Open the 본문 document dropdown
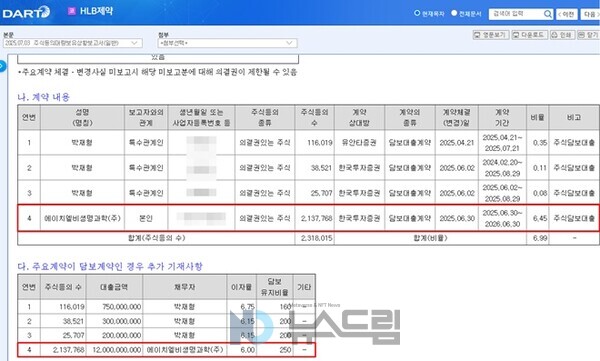 73,43
